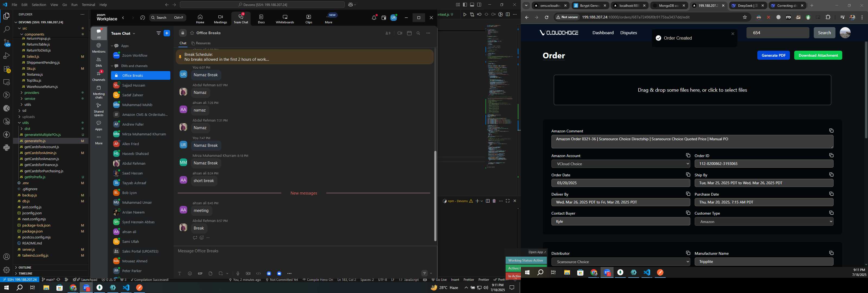Open the Dashboard link
The width and height of the screenshot is (868, 293).
click(603, 33)
